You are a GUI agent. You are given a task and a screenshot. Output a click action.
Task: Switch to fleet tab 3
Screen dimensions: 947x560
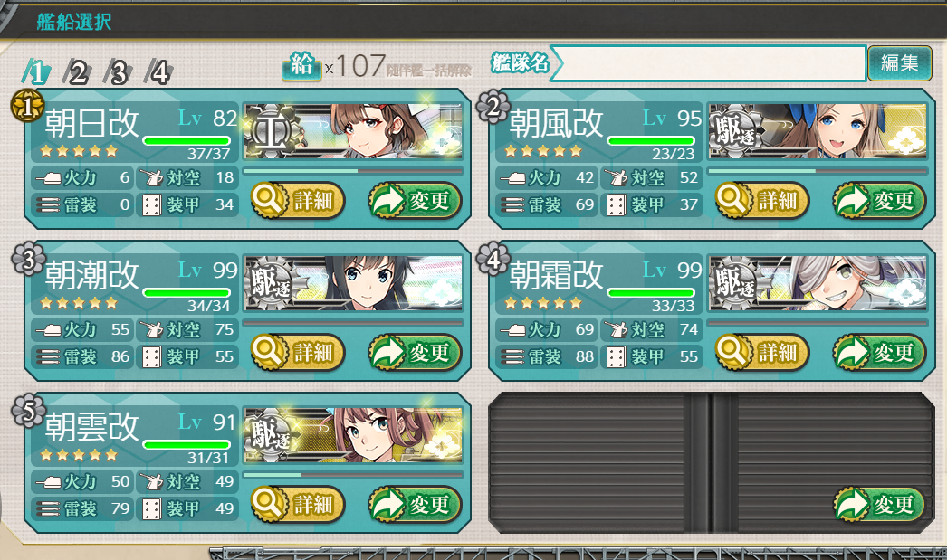pos(119,72)
